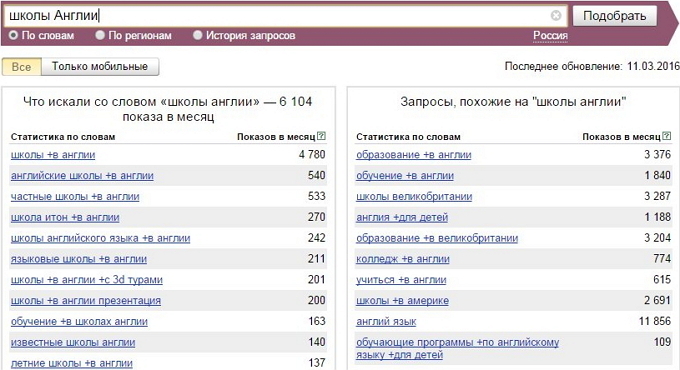Open 'обучающие программы +по английскому языку' link
Viewport: 680px width, 370px height.
click(x=458, y=348)
